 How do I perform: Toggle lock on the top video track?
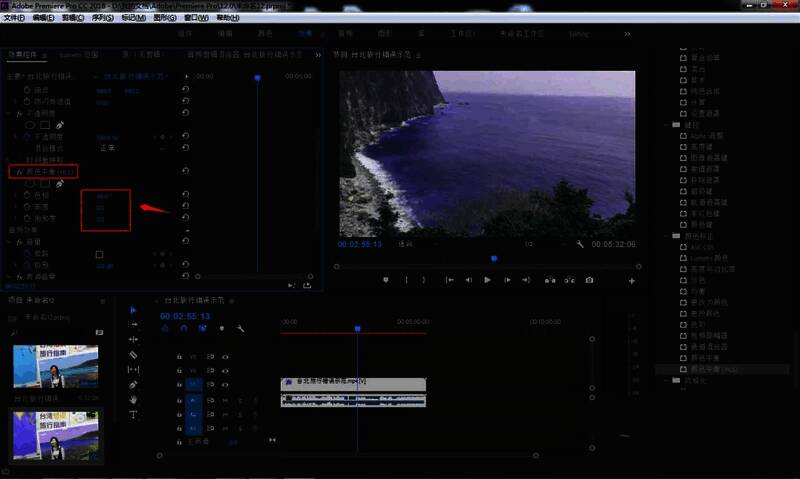coord(179,356)
